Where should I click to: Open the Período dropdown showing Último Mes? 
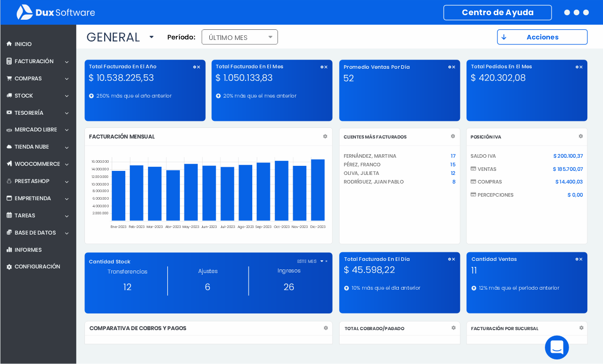[x=240, y=37]
